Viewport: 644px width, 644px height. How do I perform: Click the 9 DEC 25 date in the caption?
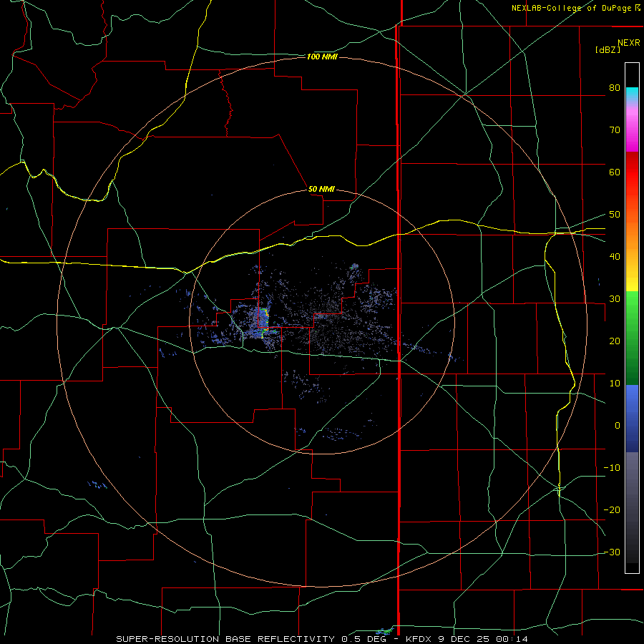pos(467,639)
